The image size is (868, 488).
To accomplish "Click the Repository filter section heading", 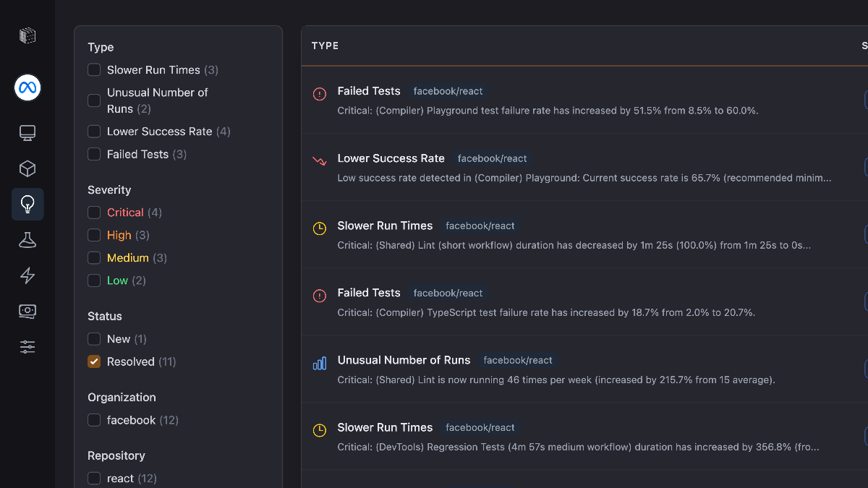I will 116,456.
